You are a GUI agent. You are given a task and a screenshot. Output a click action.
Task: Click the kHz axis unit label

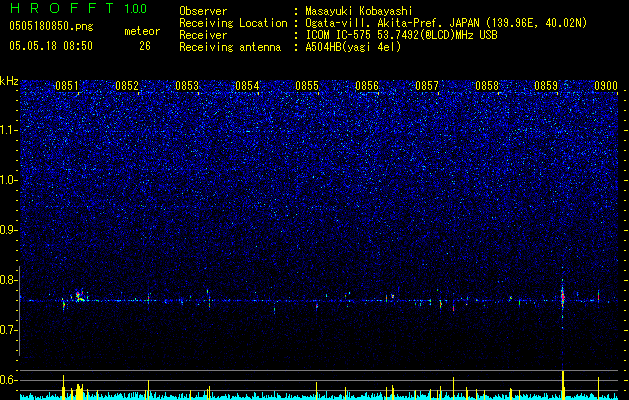[9, 81]
